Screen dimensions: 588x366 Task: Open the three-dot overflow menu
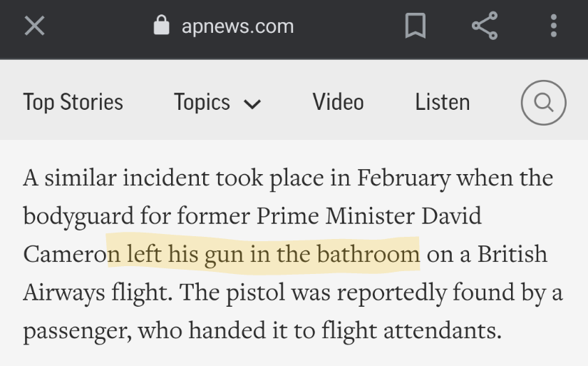554,27
